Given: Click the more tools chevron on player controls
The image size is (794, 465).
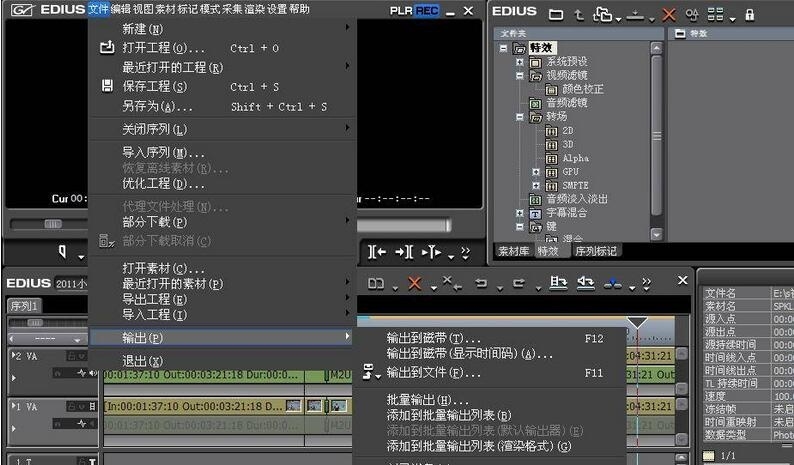Looking at the screenshot, I should click(465, 252).
